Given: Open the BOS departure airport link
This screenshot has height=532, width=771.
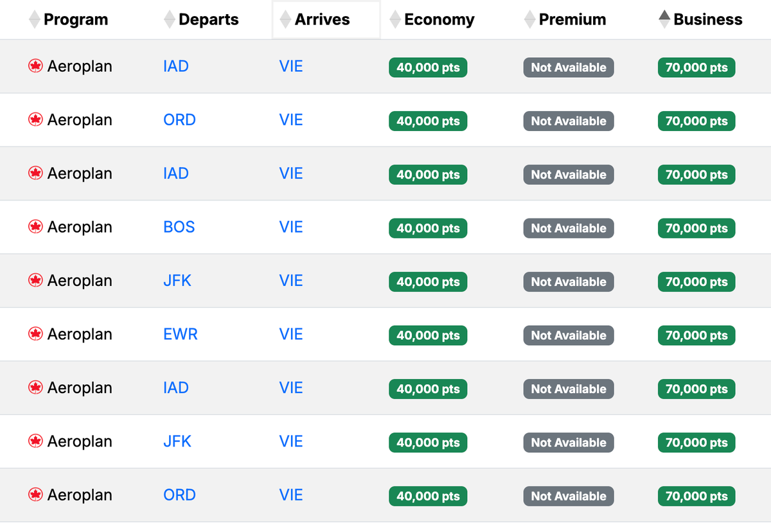Looking at the screenshot, I should 179,227.
